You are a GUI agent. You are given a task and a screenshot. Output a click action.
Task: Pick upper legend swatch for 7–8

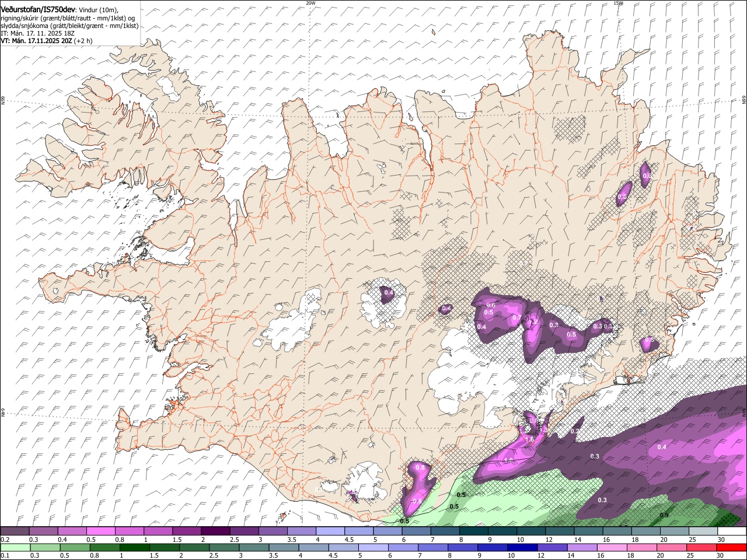point(445,531)
